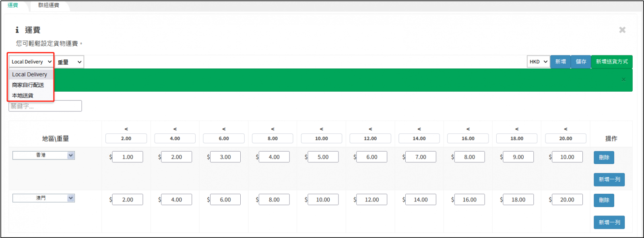The width and height of the screenshot is (644, 238).
Task: Dismiss the green notification banner
Action: (623, 80)
